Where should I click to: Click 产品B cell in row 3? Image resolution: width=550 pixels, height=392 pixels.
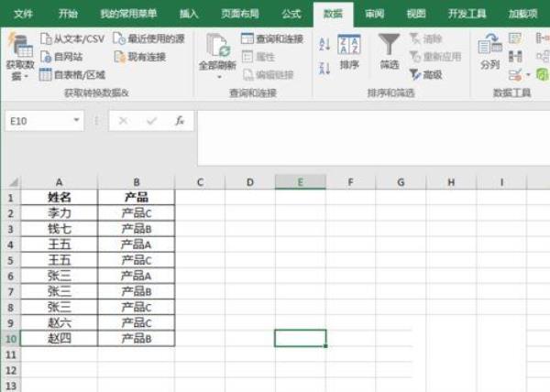[136, 229]
